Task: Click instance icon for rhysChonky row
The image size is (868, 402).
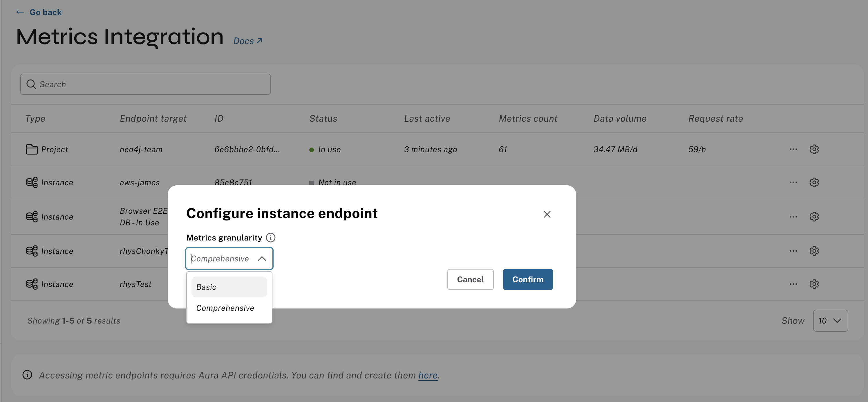Action: [x=32, y=251]
